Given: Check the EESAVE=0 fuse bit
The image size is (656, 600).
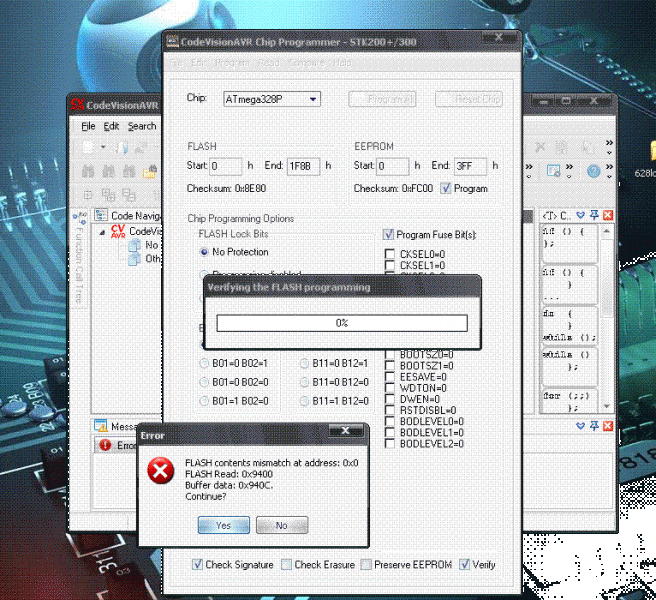Looking at the screenshot, I should 390,377.
